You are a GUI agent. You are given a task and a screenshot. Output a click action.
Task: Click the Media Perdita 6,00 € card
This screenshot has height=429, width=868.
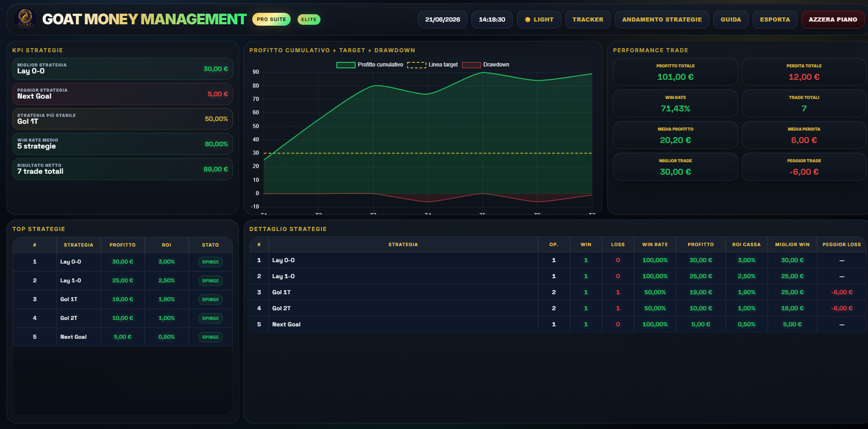pos(804,135)
